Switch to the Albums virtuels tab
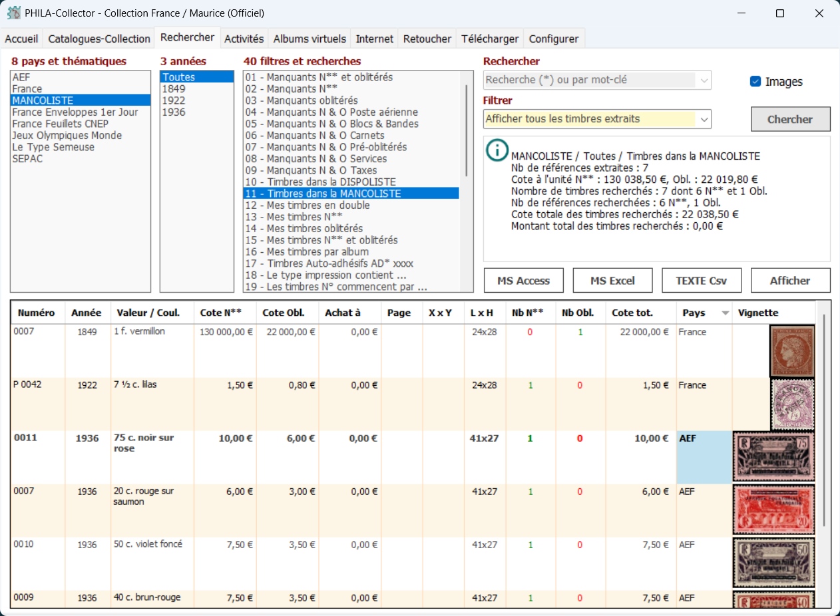The image size is (840, 616). (x=310, y=39)
